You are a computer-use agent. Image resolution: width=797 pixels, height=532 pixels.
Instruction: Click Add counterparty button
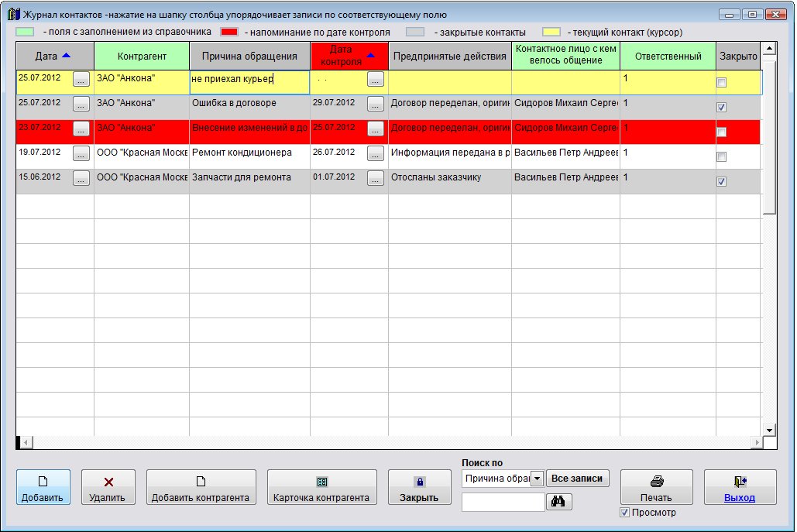tap(201, 487)
